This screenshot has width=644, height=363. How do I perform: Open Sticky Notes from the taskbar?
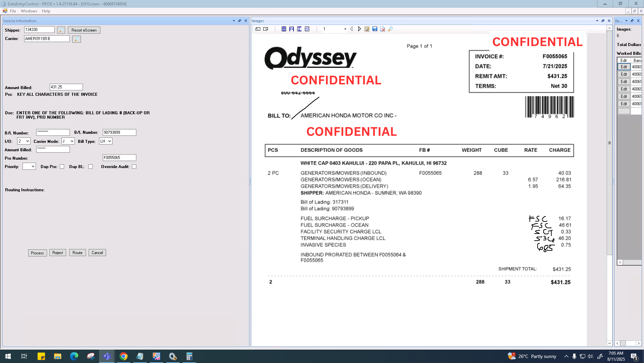coord(41,356)
